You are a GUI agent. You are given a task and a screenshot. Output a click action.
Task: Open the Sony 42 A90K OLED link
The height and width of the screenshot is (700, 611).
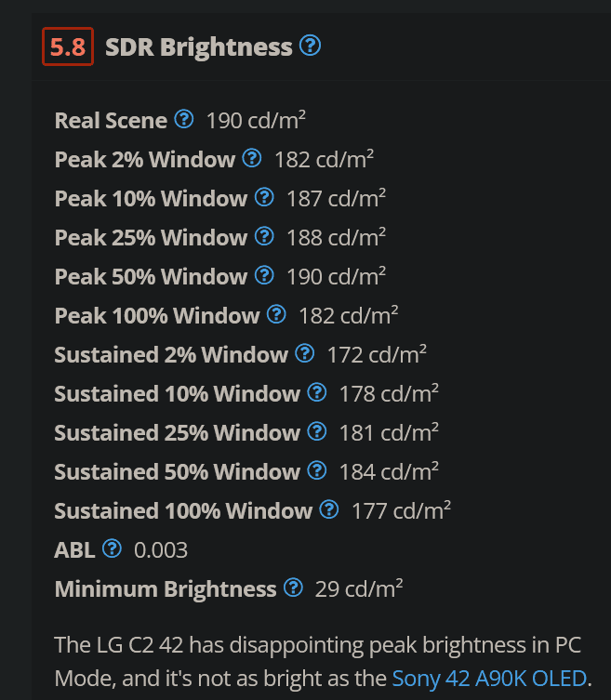point(489,679)
